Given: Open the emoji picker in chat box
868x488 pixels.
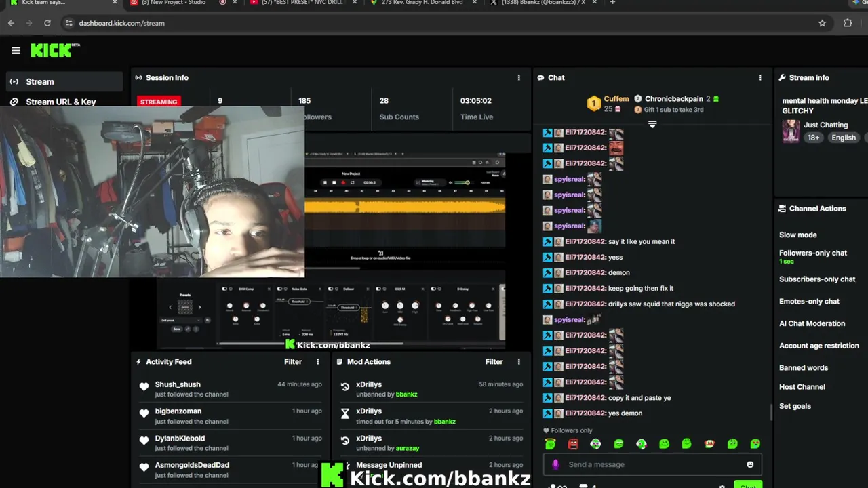Looking at the screenshot, I should pyautogui.click(x=750, y=464).
